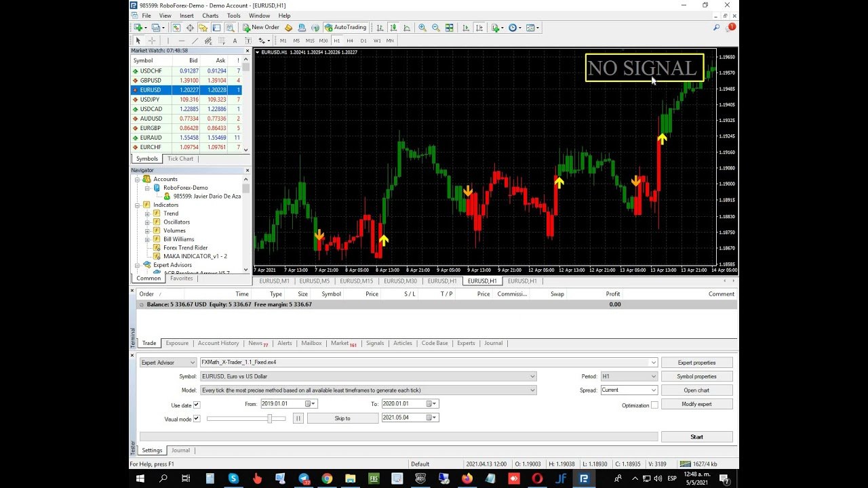Select the vertical line drawing tool
Viewport: 868px width, 488px height.
point(168,41)
